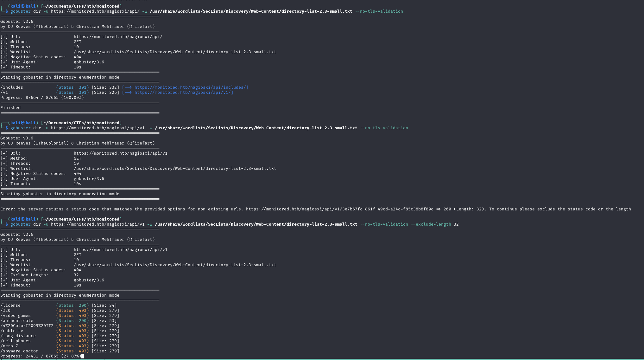Click the Progress 100.00% line of first scan
This screenshot has width=644, height=360.
pos(42,98)
